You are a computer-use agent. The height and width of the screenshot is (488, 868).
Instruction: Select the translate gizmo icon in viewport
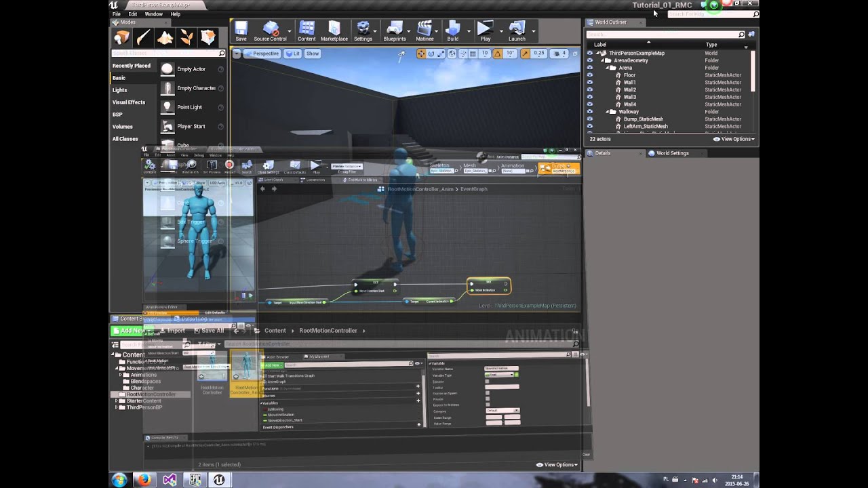tap(421, 54)
